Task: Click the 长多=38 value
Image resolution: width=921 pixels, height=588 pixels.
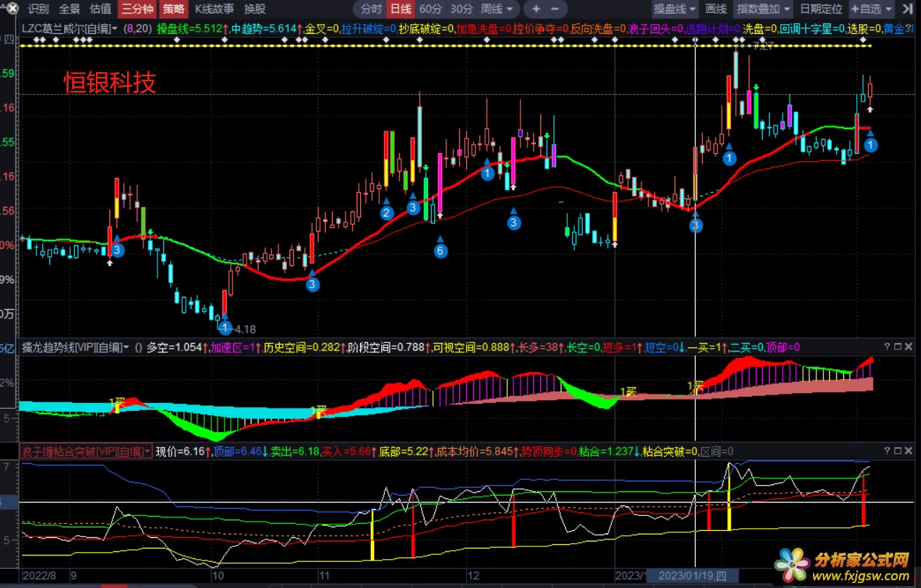Action: coord(537,347)
